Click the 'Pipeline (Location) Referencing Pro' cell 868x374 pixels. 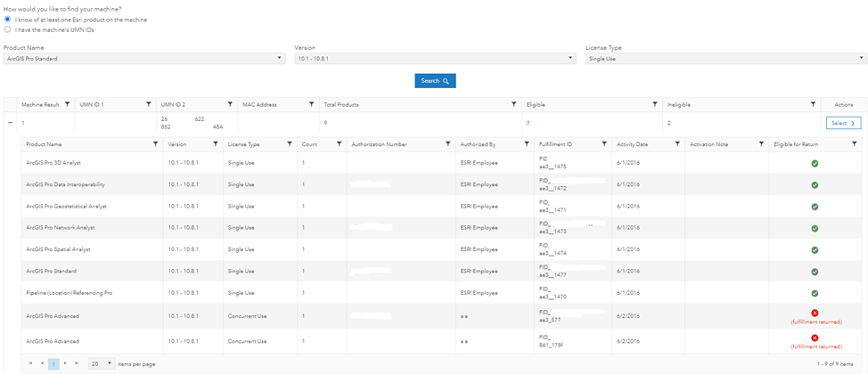pos(70,293)
